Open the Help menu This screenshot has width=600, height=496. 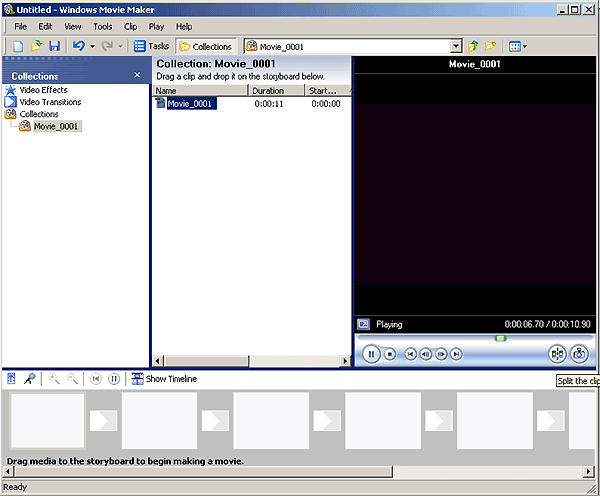pyautogui.click(x=184, y=26)
